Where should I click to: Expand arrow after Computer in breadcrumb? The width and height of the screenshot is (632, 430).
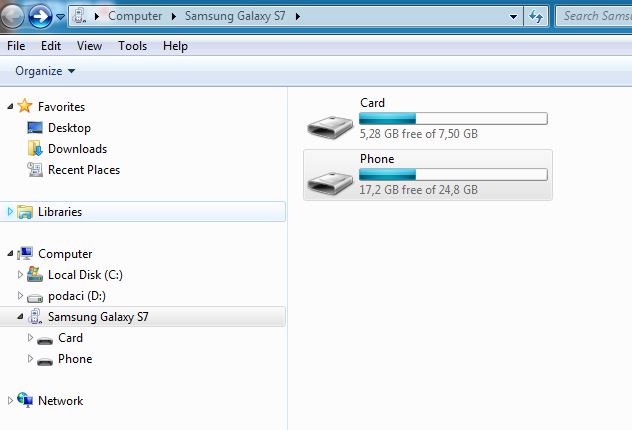coord(174,17)
